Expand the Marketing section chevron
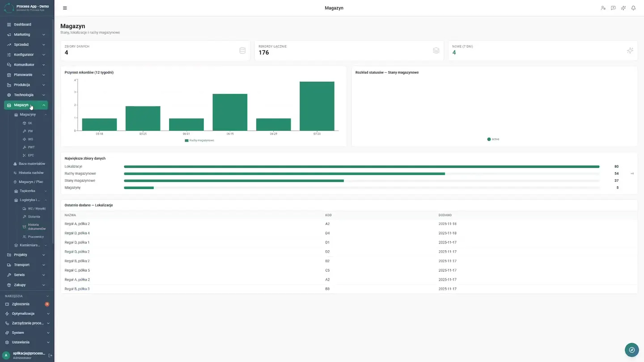Viewport: 644px width, 362px height. pyautogui.click(x=44, y=34)
